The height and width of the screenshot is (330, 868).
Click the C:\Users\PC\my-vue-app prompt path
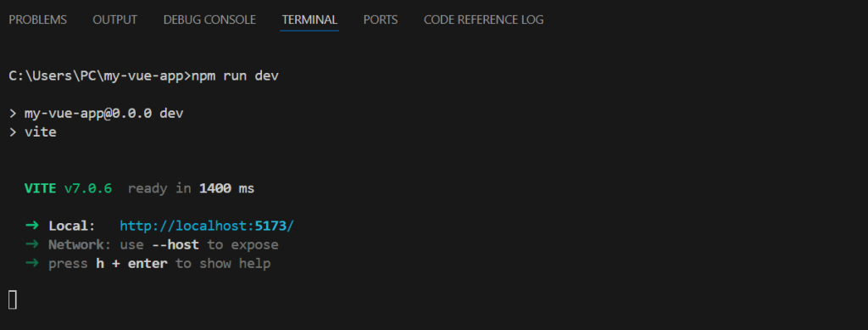click(x=96, y=76)
